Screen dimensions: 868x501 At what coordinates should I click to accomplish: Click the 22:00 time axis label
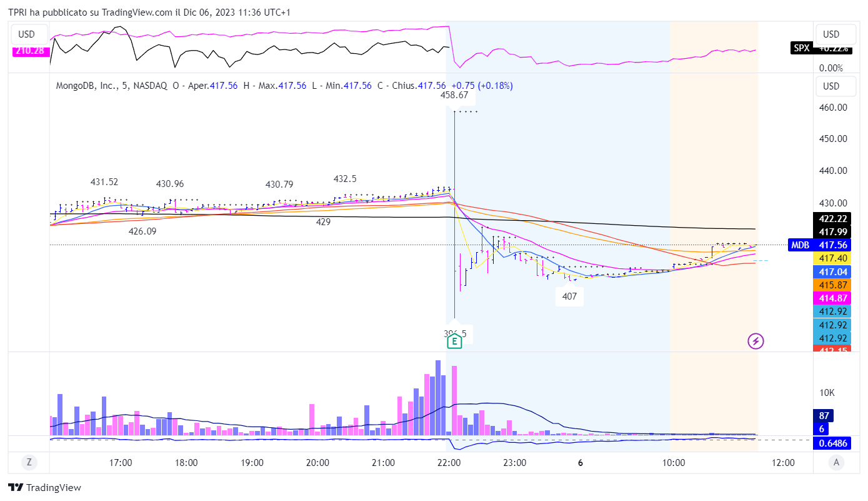pyautogui.click(x=449, y=463)
